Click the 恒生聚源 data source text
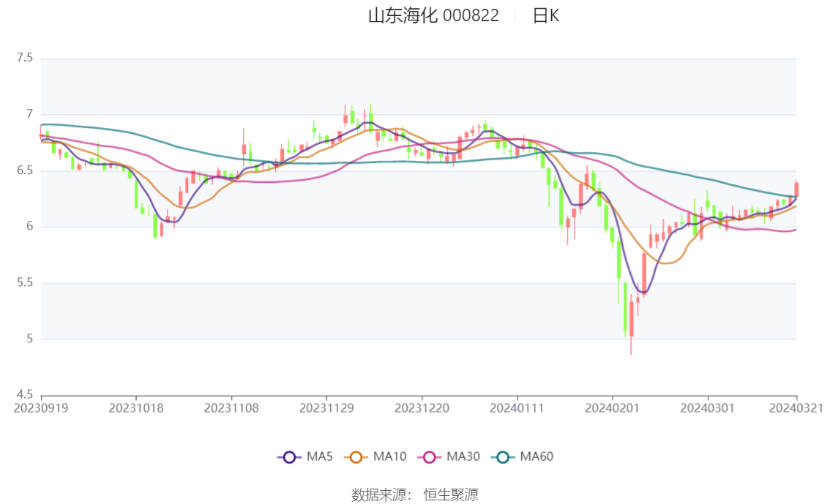Viewport: 830px width, 504px height. [x=451, y=494]
